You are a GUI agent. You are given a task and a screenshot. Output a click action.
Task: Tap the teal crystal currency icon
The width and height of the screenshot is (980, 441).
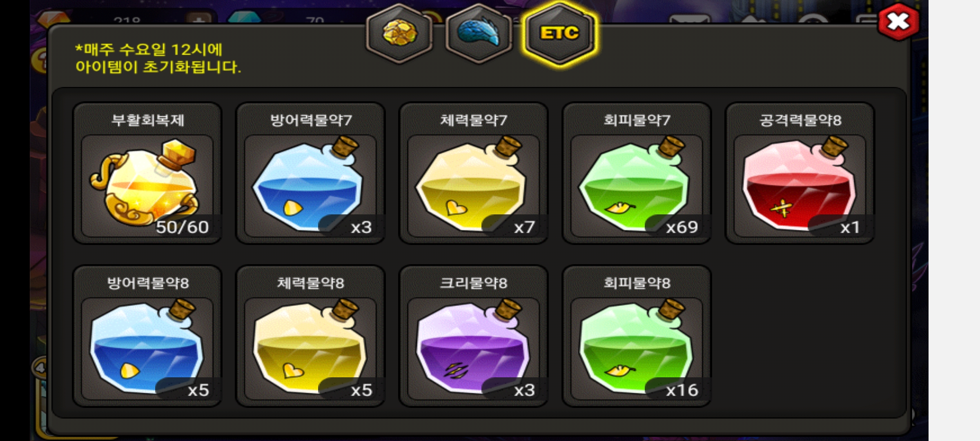[x=244, y=18]
